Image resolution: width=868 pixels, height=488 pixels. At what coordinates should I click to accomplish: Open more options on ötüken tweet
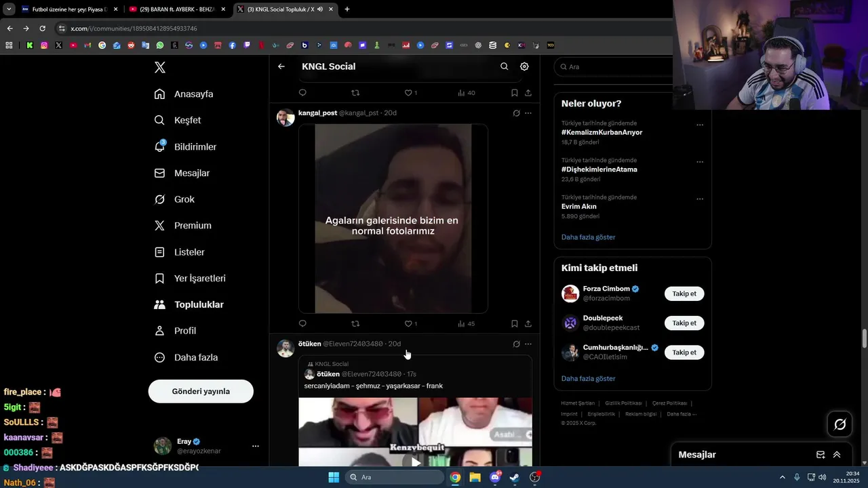[x=528, y=344]
